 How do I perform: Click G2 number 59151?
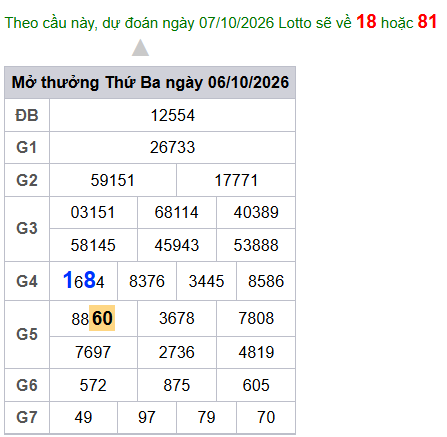click(113, 180)
